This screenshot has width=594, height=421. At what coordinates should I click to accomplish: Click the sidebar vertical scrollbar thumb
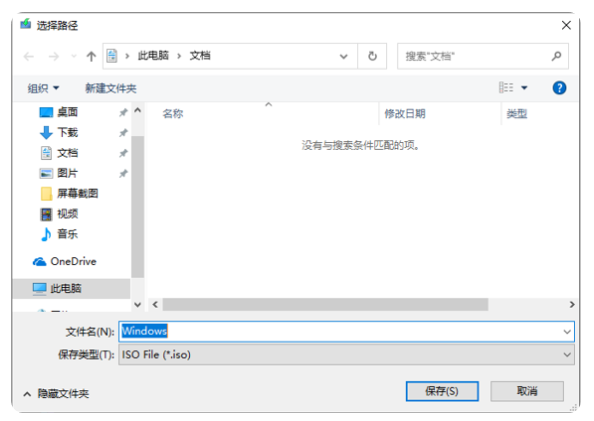tap(138, 207)
